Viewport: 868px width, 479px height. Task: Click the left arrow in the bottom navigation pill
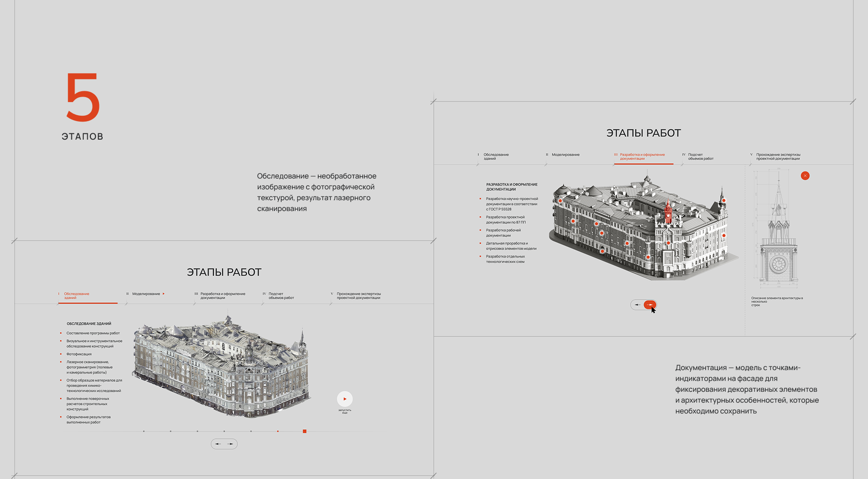coord(218,444)
